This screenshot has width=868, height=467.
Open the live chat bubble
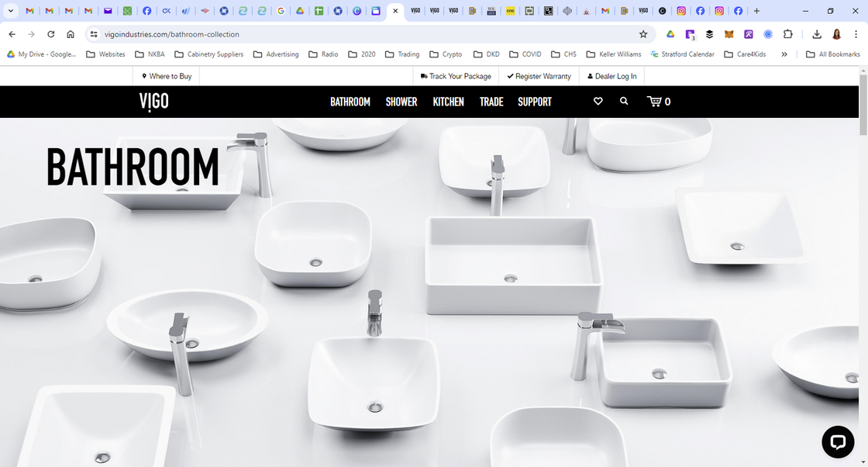[x=837, y=442]
